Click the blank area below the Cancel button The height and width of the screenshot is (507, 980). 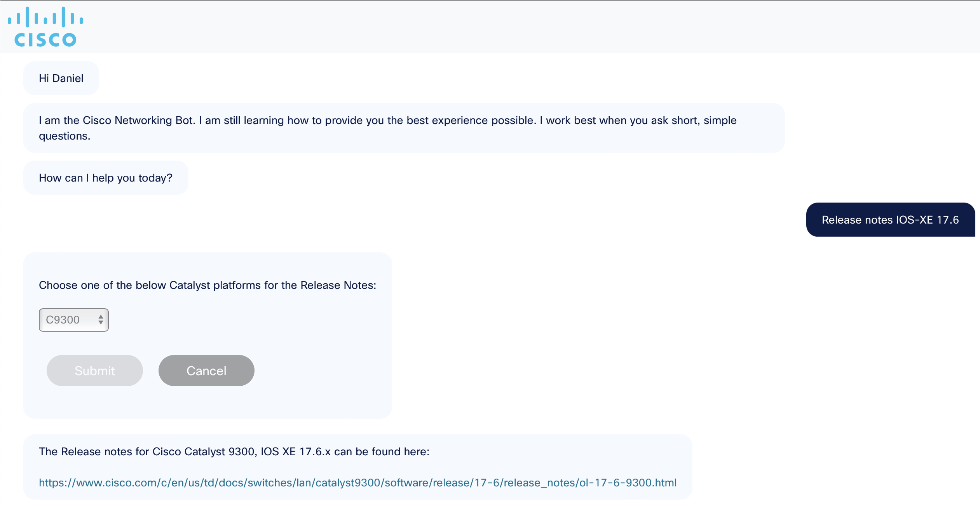click(x=206, y=402)
